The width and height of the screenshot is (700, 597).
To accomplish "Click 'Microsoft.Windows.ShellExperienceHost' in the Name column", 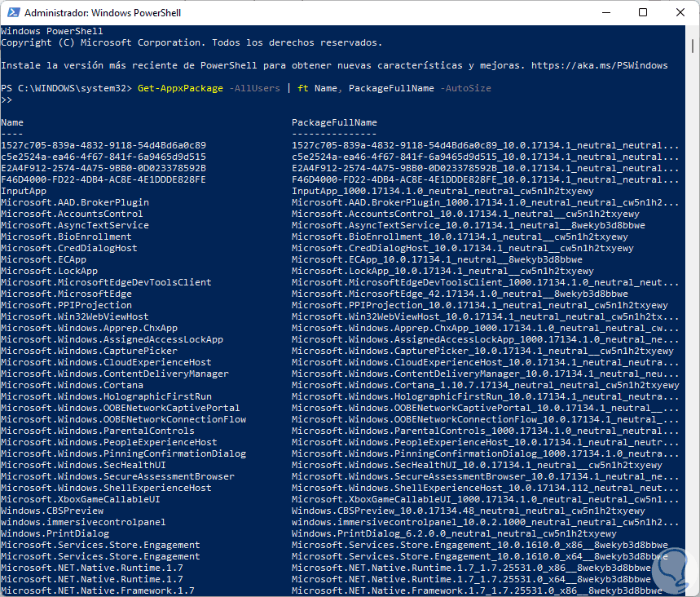I will (x=106, y=488).
